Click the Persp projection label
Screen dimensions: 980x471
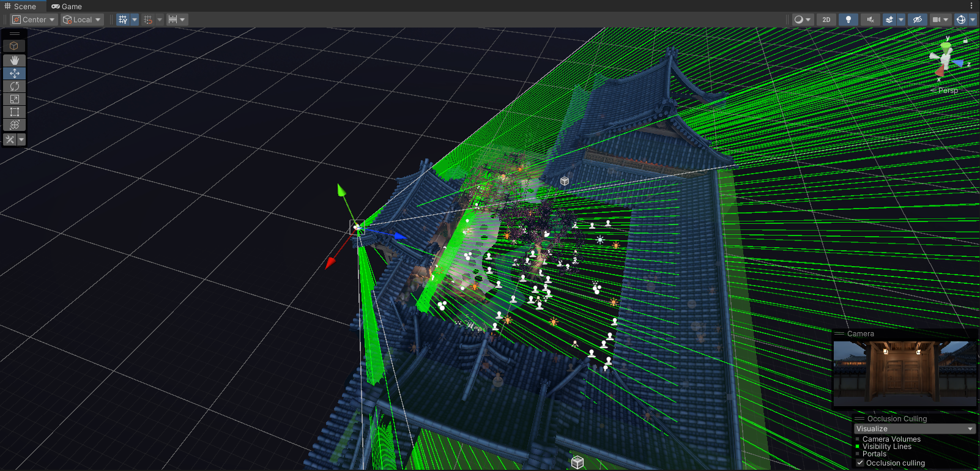[948, 91]
